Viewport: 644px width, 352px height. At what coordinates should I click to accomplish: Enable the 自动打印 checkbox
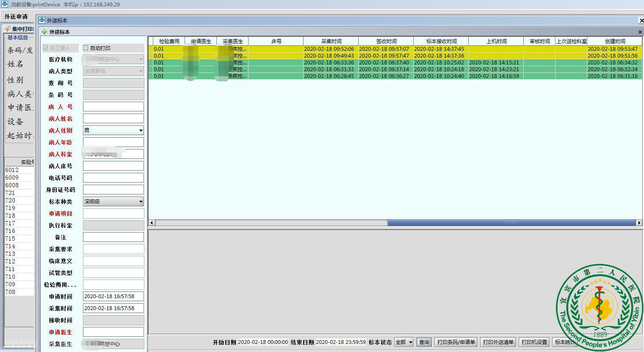point(86,48)
